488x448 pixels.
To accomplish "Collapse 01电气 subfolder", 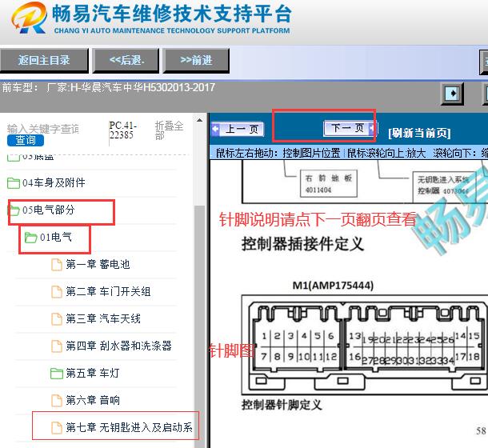I will tap(56, 238).
